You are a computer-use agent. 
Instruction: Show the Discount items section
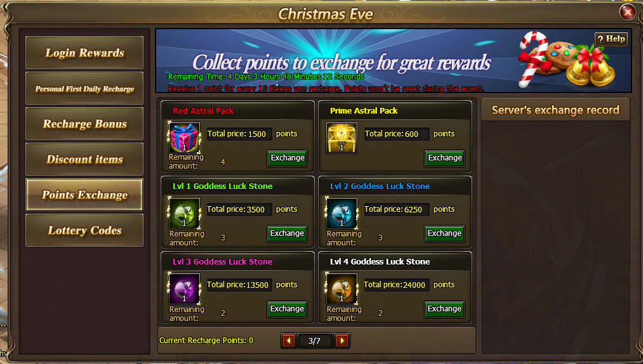(84, 159)
